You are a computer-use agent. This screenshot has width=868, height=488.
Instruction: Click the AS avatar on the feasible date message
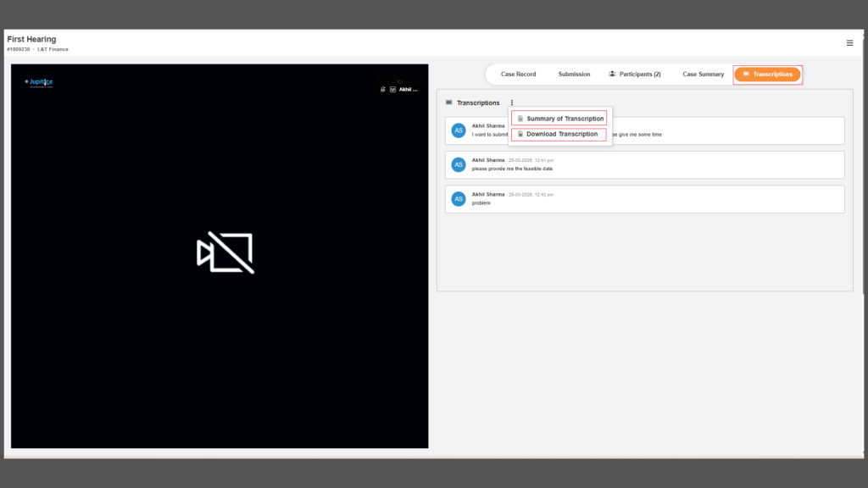(459, 164)
